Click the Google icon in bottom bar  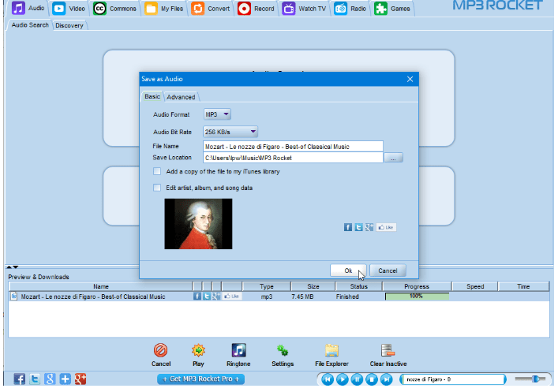(50, 379)
